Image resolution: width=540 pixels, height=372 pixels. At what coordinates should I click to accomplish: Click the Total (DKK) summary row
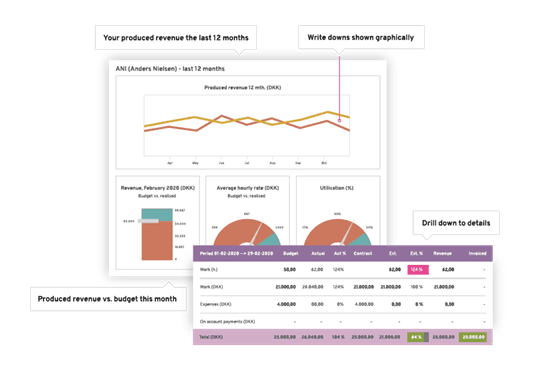click(x=343, y=337)
